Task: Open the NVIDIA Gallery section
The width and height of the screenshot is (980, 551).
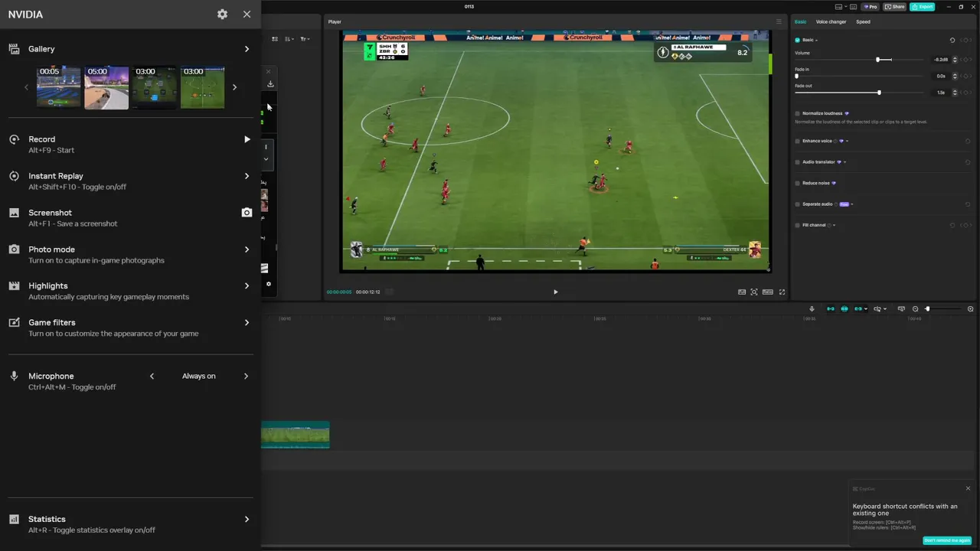Action: 130,49
